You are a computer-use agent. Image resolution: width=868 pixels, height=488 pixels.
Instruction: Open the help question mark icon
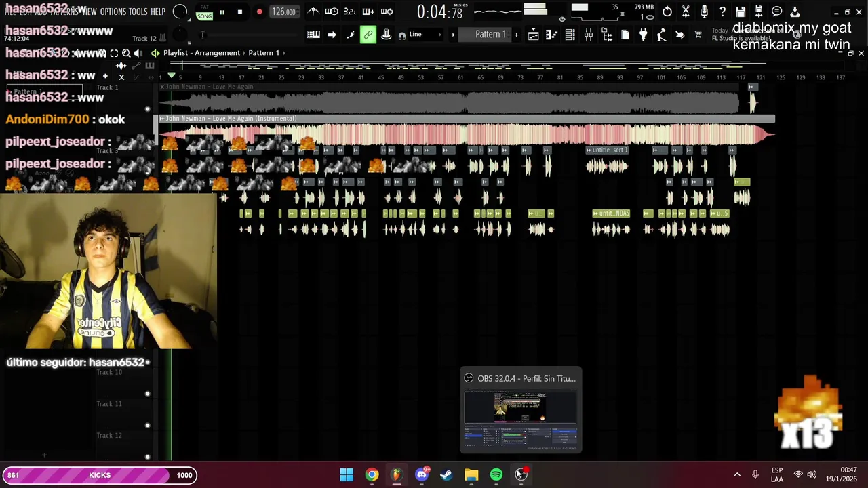[722, 12]
